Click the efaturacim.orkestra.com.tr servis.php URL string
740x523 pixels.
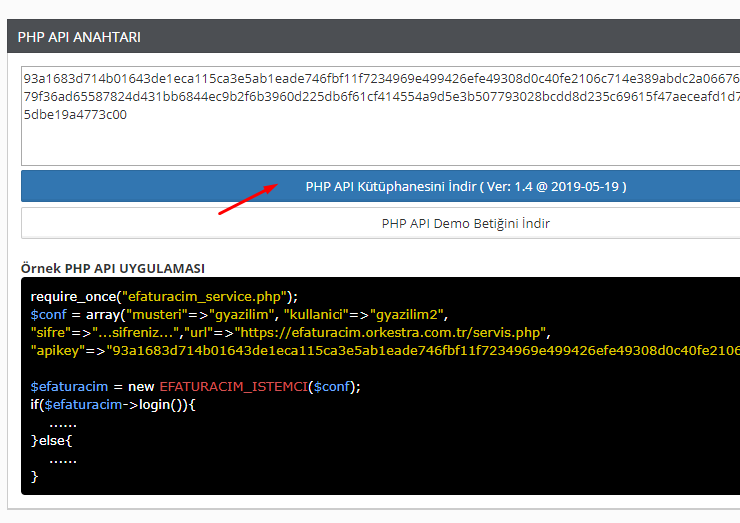393,332
